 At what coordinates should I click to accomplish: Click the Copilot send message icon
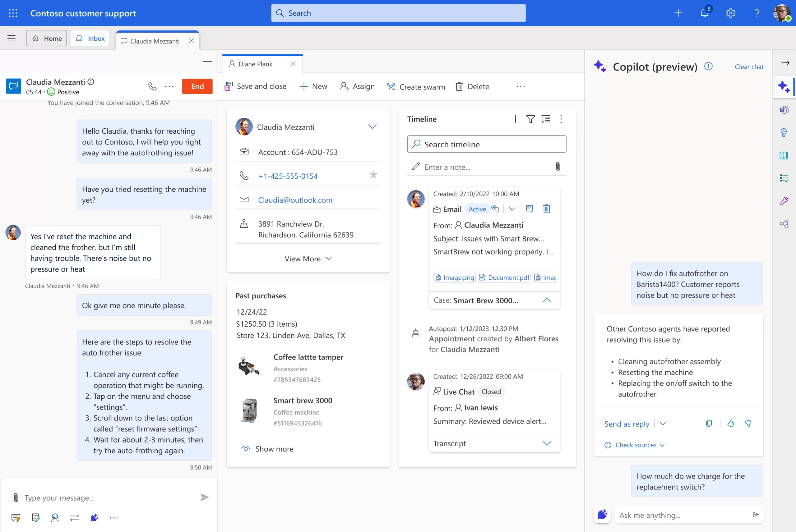coord(756,515)
